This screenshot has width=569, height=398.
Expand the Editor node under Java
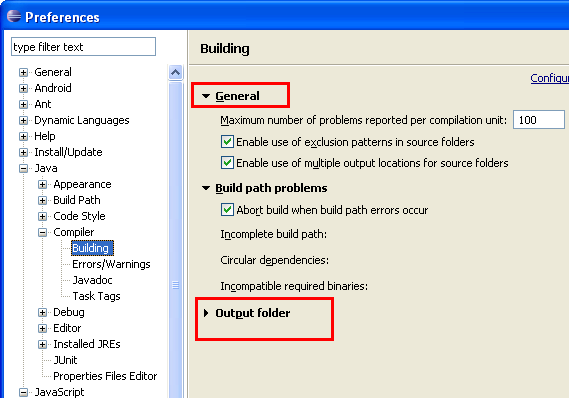pos(42,328)
